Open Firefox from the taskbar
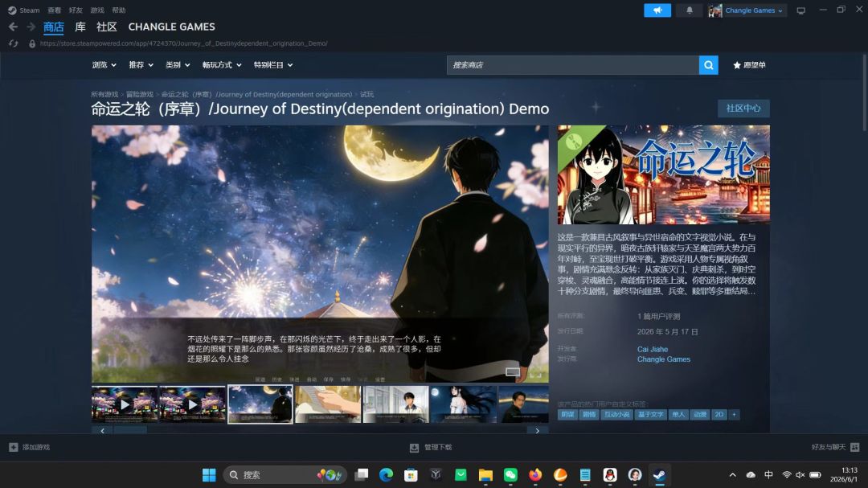Viewport: 868px width, 488px height. (x=535, y=474)
